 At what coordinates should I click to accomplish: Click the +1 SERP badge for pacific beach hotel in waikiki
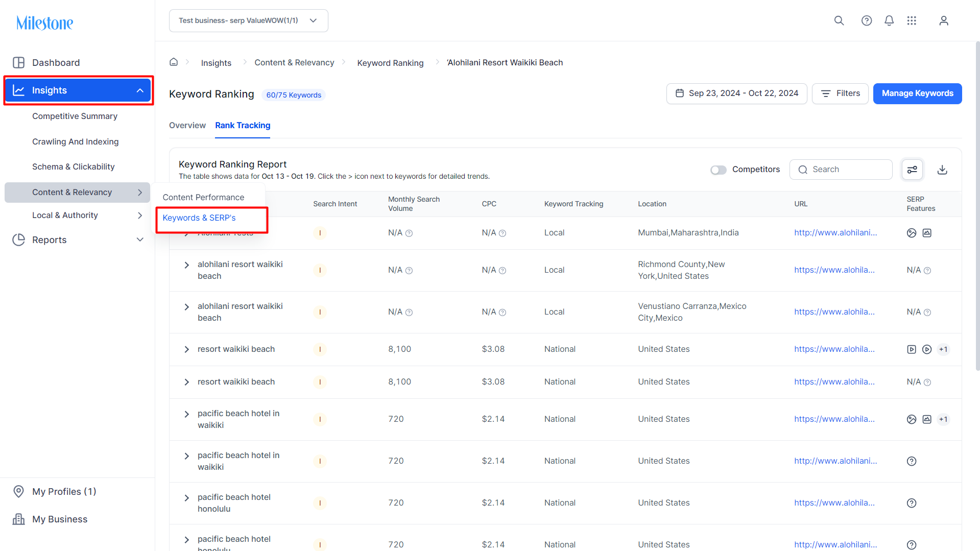pyautogui.click(x=943, y=419)
